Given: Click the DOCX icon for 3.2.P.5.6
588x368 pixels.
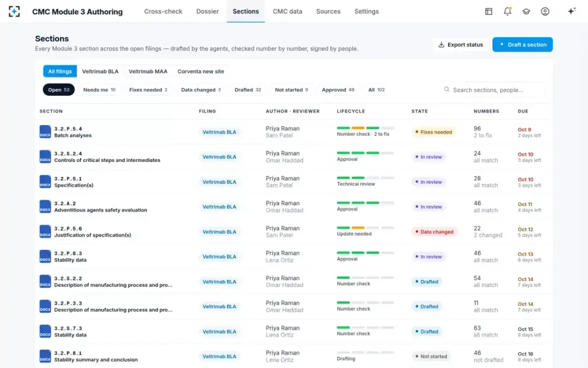Looking at the screenshot, I should click(x=45, y=232).
